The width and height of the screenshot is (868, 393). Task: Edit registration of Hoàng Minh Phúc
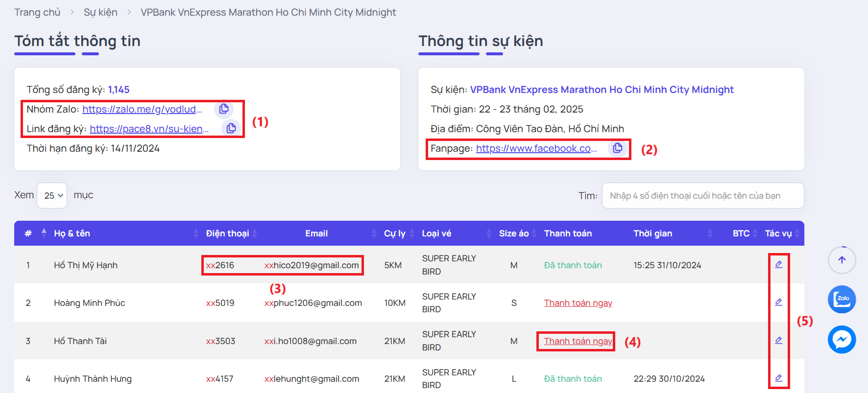[x=778, y=302]
